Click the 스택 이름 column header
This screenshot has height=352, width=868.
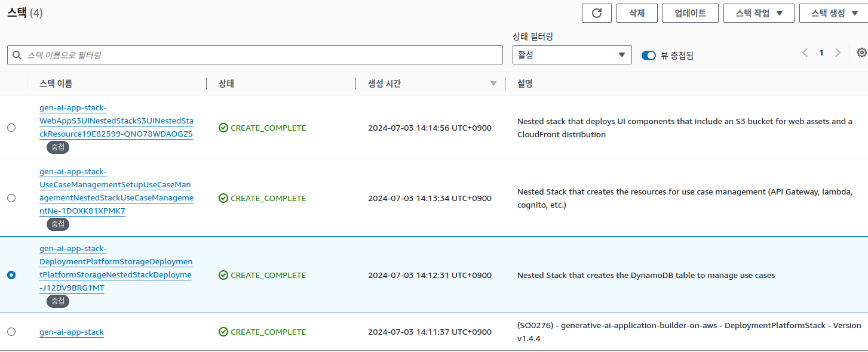(x=56, y=84)
